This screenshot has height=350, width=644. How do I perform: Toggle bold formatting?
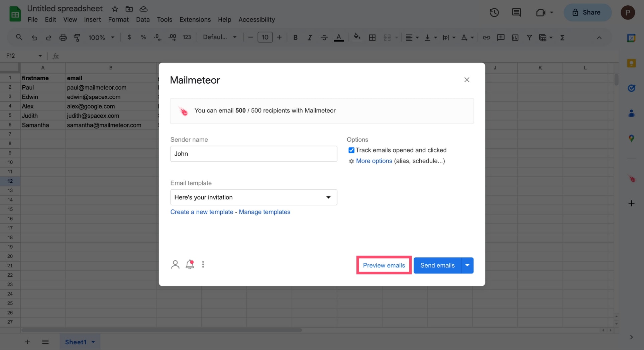pyautogui.click(x=295, y=37)
